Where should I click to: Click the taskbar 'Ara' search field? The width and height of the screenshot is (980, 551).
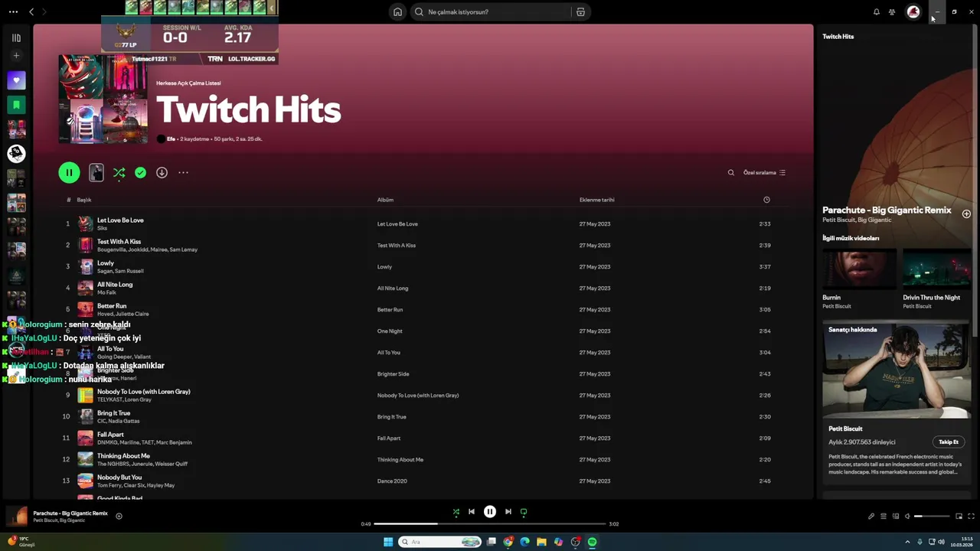[x=440, y=542]
